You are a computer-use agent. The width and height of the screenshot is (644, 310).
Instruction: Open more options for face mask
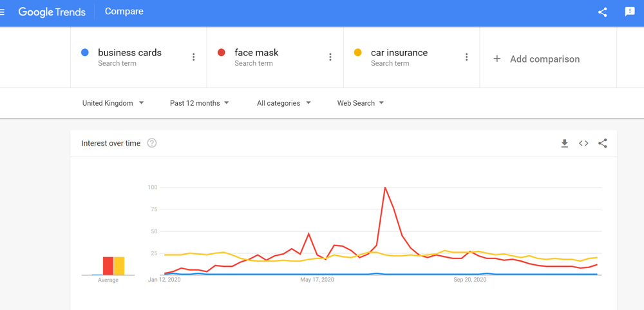tap(330, 57)
